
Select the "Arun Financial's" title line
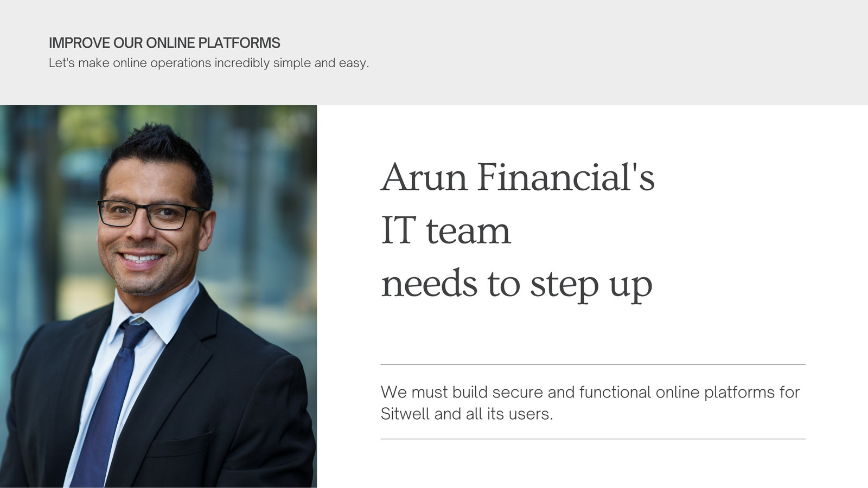[518, 177]
